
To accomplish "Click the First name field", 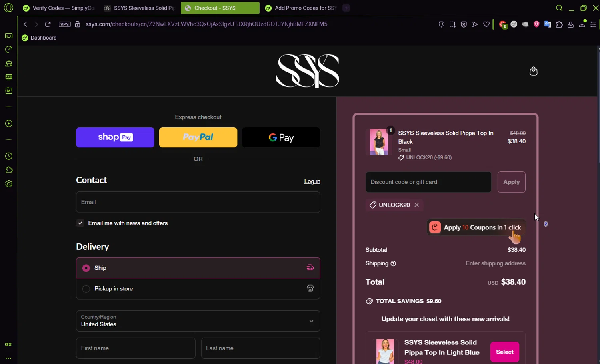I will (x=136, y=348).
